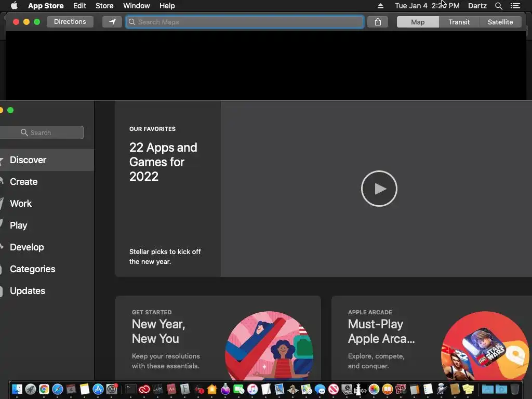Select Discover in App Store sidebar

tap(47, 160)
